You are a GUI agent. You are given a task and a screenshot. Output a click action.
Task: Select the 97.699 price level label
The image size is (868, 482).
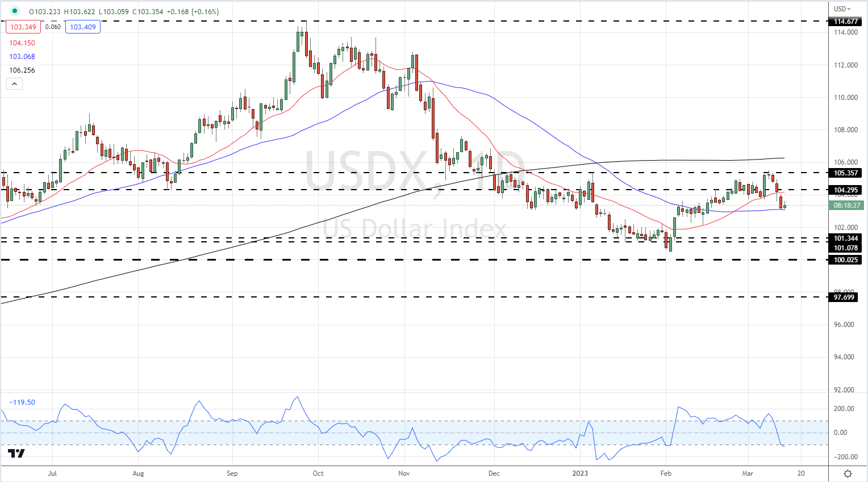pos(844,297)
